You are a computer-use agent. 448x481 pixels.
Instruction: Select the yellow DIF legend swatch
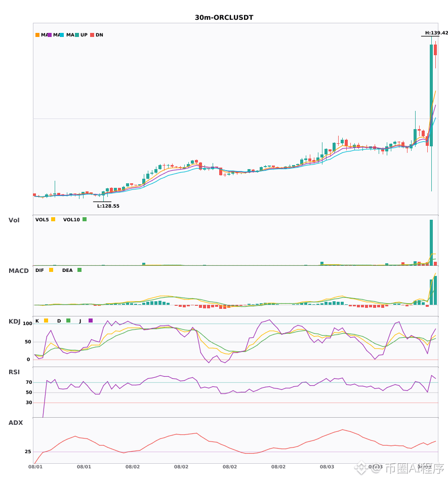[51, 270]
